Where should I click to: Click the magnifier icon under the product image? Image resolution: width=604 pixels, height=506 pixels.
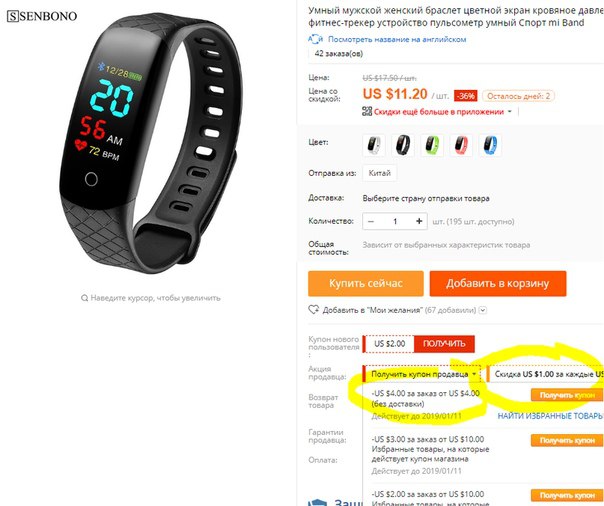point(84,298)
